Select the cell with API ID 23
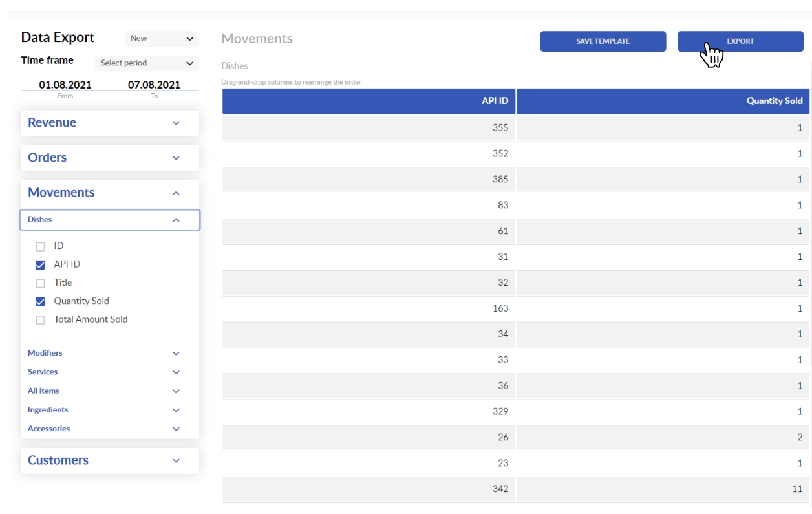Image resolution: width=812 pixels, height=514 pixels. pyautogui.click(x=369, y=463)
